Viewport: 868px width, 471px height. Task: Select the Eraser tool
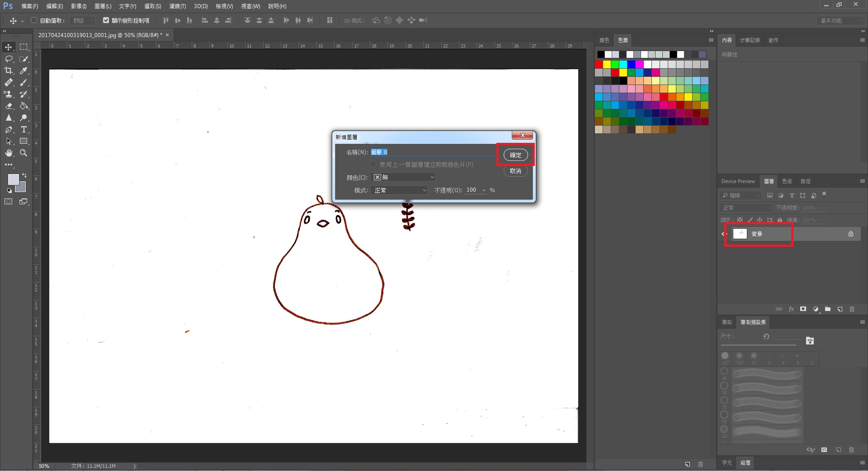tap(9, 106)
